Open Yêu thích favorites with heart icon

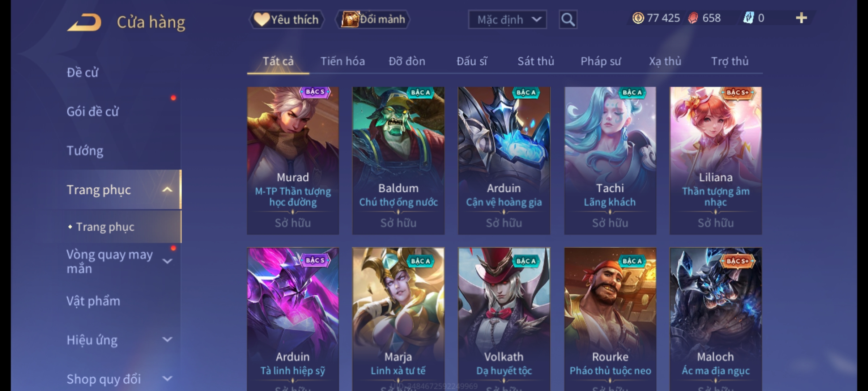point(286,20)
